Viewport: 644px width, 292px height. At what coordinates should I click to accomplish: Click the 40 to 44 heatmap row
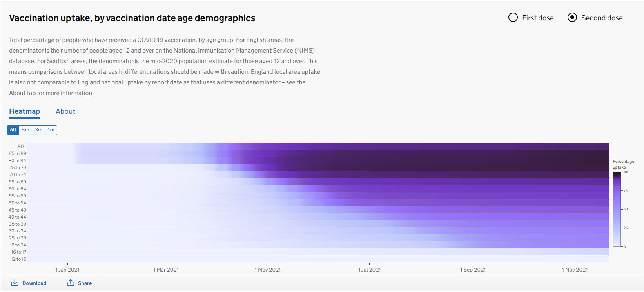[318, 217]
